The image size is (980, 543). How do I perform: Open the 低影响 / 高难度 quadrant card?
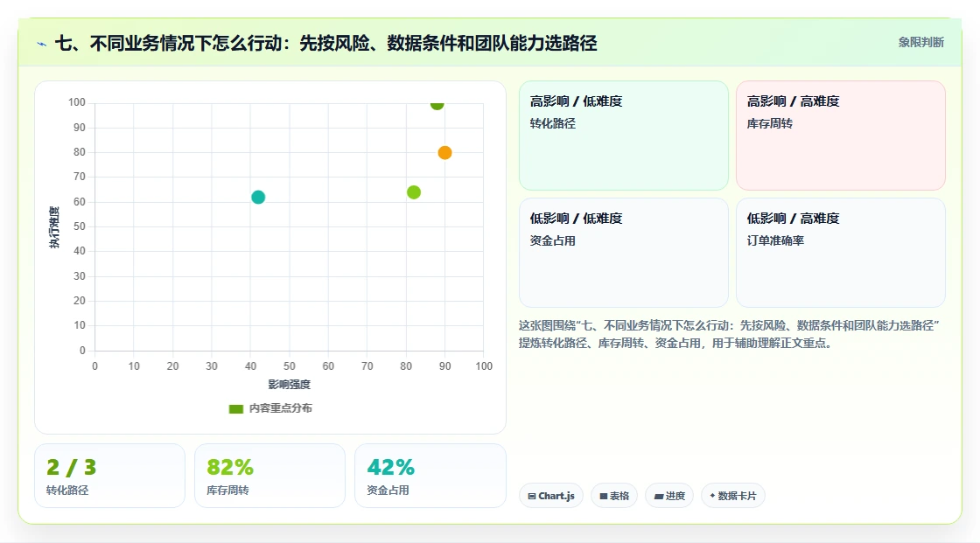point(841,253)
